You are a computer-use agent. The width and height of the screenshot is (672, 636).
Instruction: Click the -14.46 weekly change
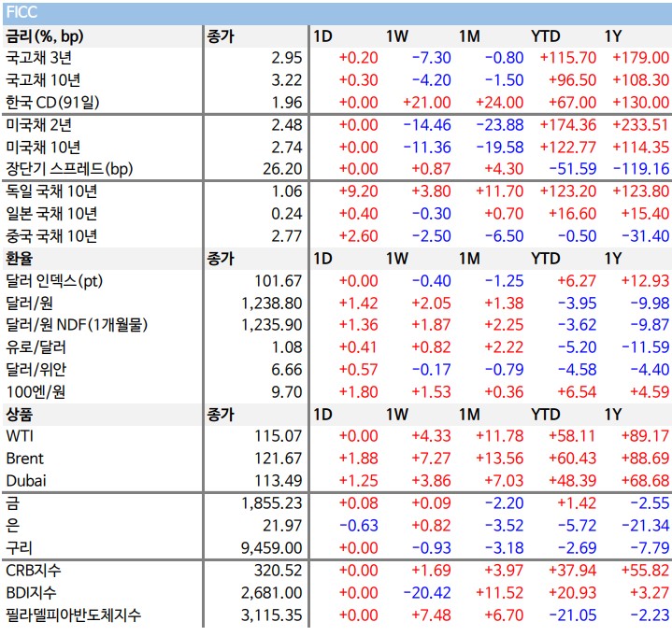pyautogui.click(x=427, y=125)
